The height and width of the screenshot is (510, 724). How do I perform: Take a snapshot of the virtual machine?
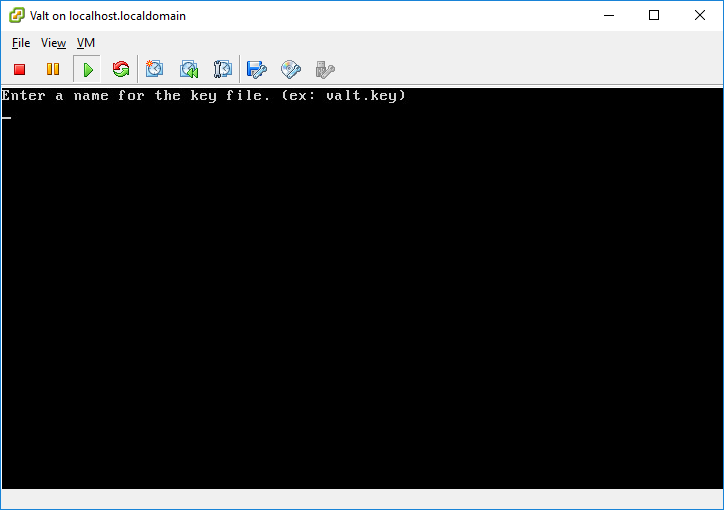pos(154,69)
